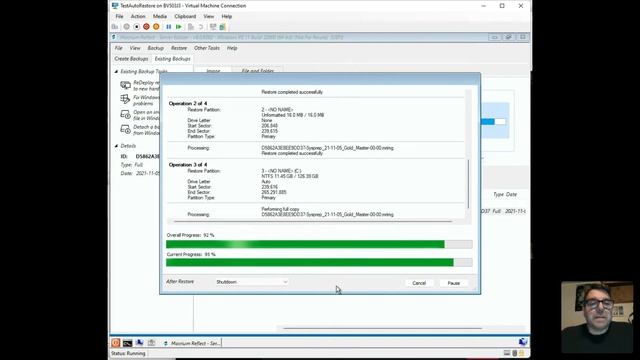Viewport: 640px width, 360px height.
Task: Click the Operation 3 of 4 heading
Action: [188, 164]
